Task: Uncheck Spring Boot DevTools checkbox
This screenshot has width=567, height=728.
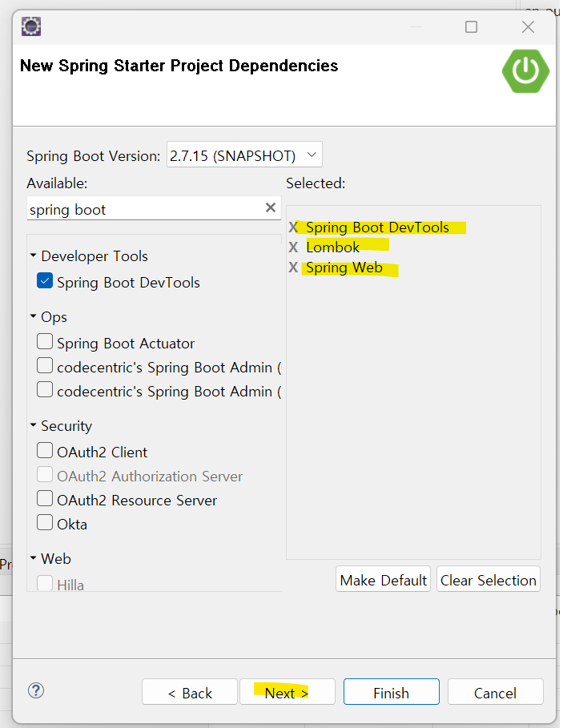Action: 45,281
